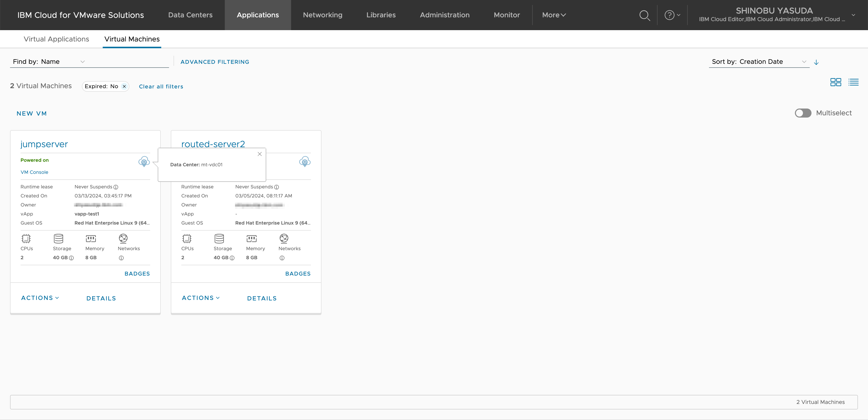This screenshot has height=420, width=868.
Task: Switch to Virtual Applications tab
Action: pos(56,39)
